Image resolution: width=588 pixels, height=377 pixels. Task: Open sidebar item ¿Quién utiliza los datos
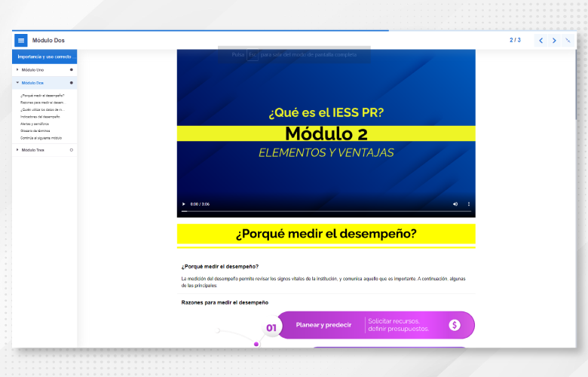42,109
